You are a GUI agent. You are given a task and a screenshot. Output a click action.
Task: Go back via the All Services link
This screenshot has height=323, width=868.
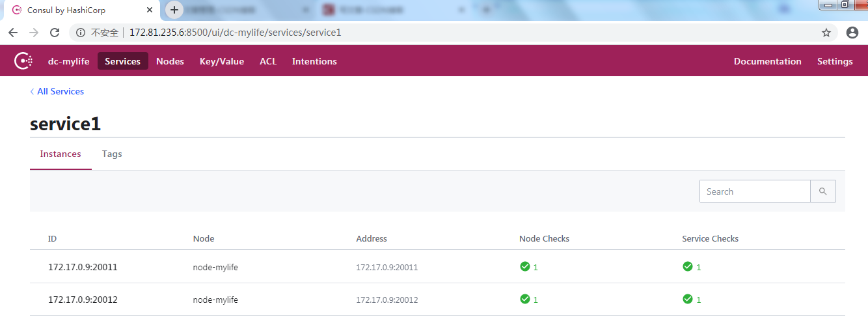57,91
